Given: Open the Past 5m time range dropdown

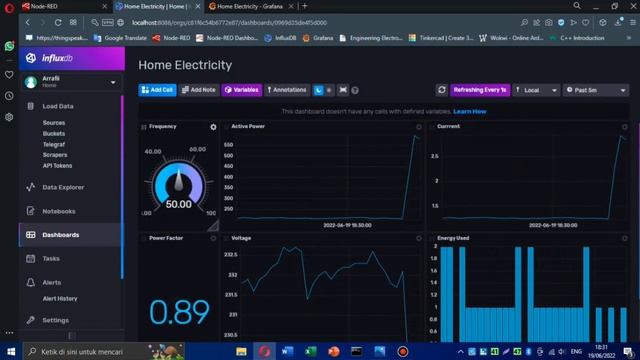Looking at the screenshot, I should tap(596, 90).
